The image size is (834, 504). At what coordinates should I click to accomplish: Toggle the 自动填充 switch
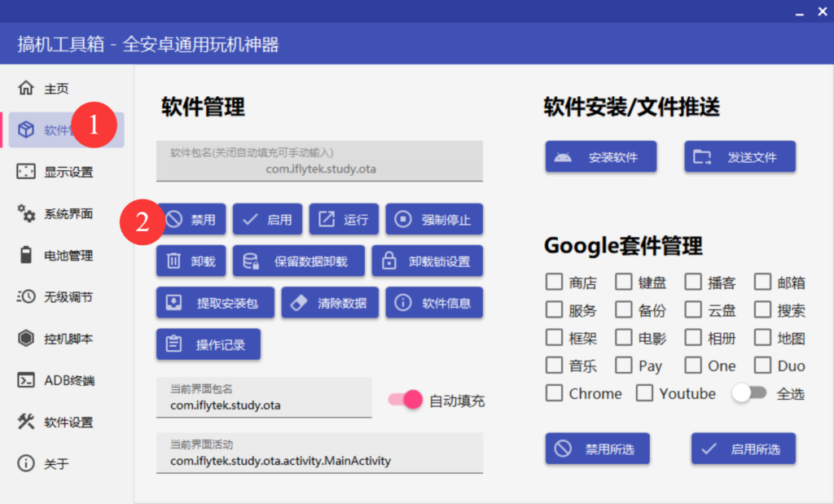click(406, 399)
